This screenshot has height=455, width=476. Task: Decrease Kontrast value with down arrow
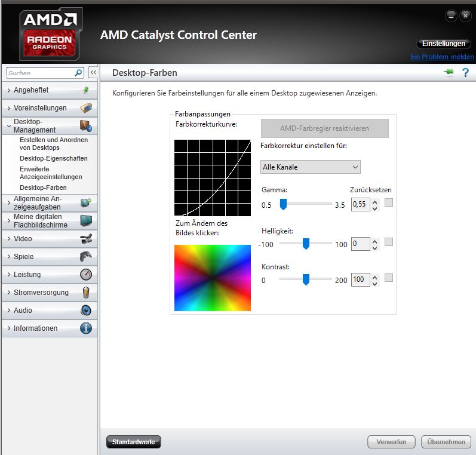pyautogui.click(x=375, y=284)
